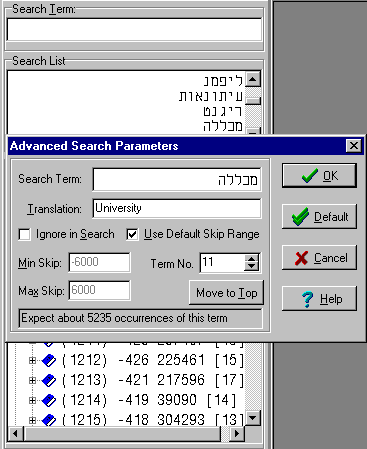The height and width of the screenshot is (449, 367).
Task: Select result row (1215) -418 304293
Action: pos(153,420)
